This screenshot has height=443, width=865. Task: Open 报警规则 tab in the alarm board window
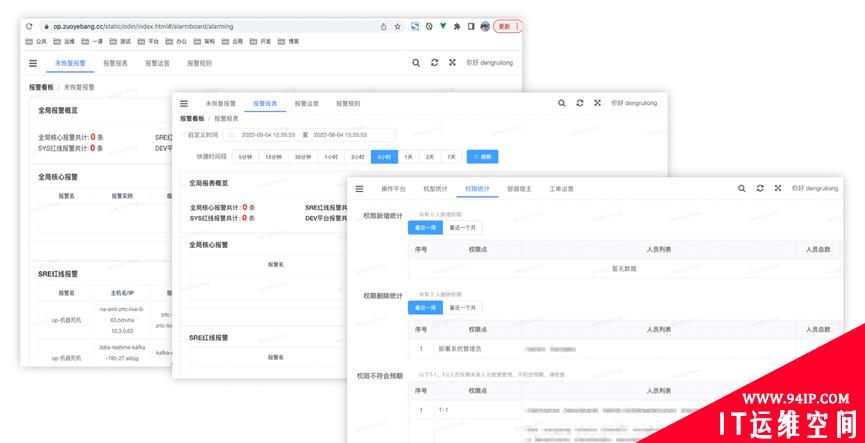click(199, 63)
